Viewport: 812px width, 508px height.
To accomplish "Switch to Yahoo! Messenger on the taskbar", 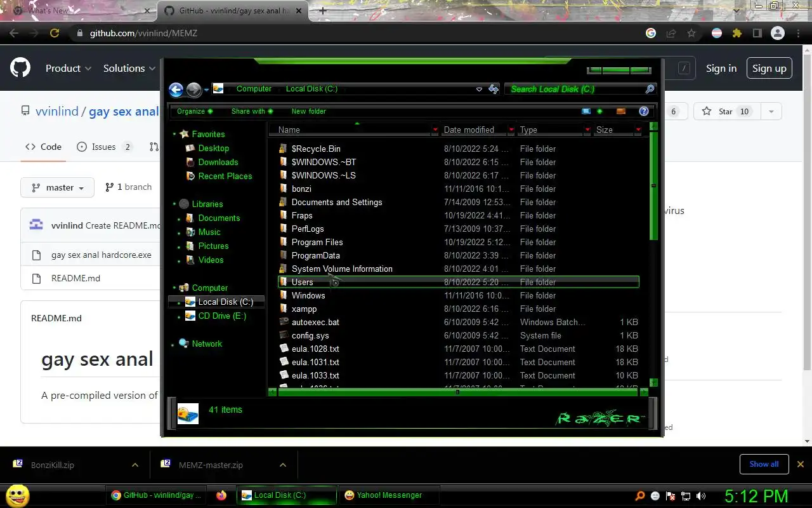I will point(389,495).
